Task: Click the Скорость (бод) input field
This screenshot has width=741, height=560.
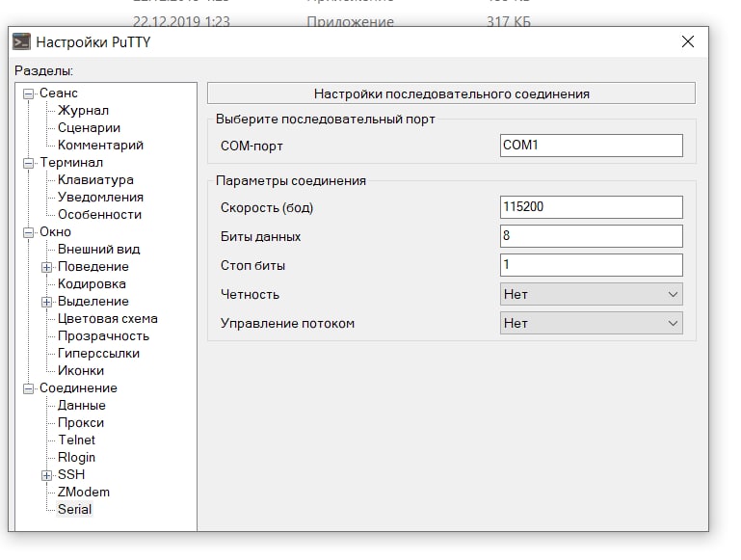Action: (592, 207)
